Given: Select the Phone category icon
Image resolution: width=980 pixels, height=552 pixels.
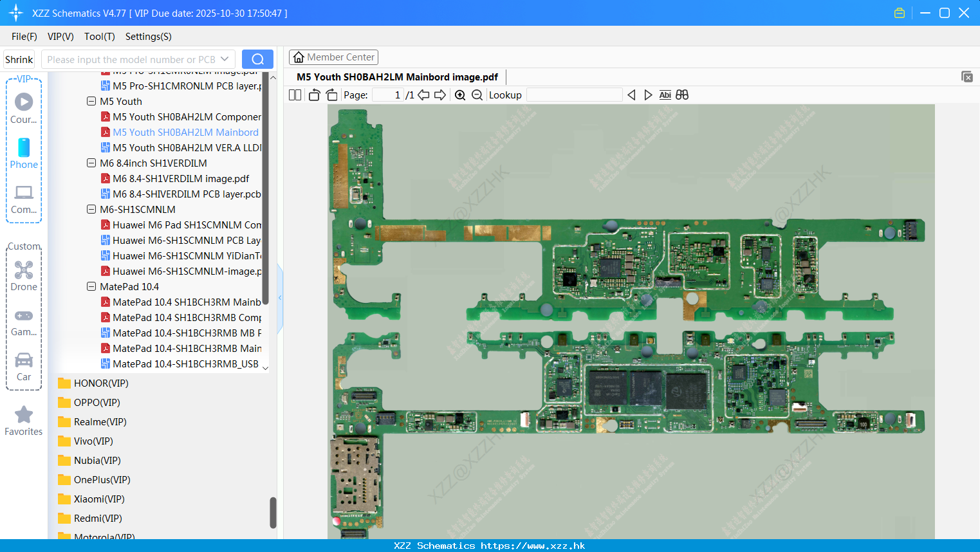Looking at the screenshot, I should pyautogui.click(x=24, y=153).
